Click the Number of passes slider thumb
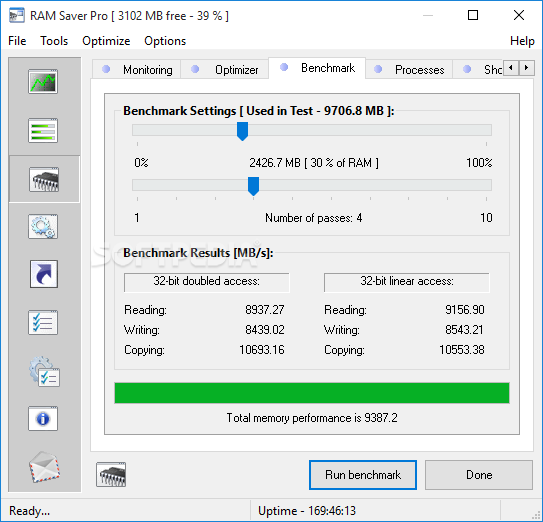Screen dimensions: 543x522 click(x=253, y=186)
